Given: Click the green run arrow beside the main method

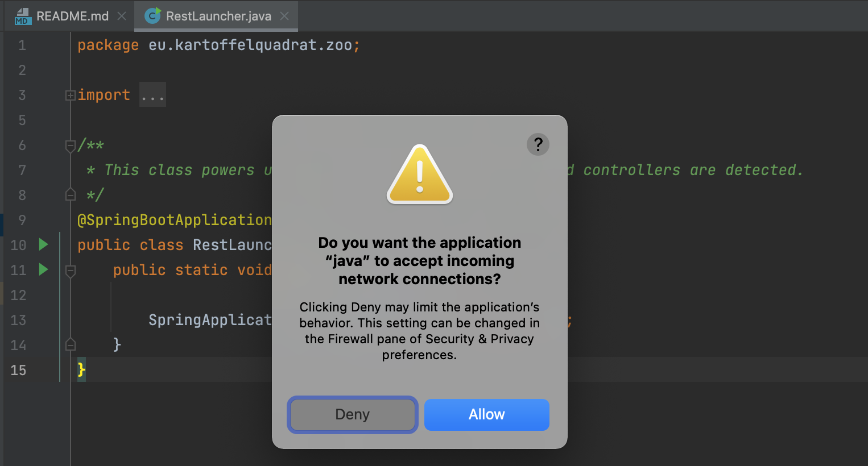Looking at the screenshot, I should pos(43,269).
